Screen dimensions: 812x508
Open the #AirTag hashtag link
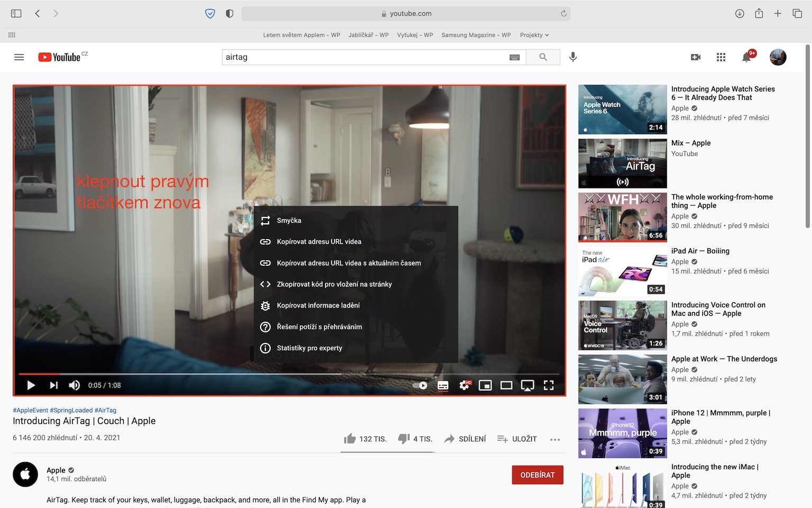point(106,410)
